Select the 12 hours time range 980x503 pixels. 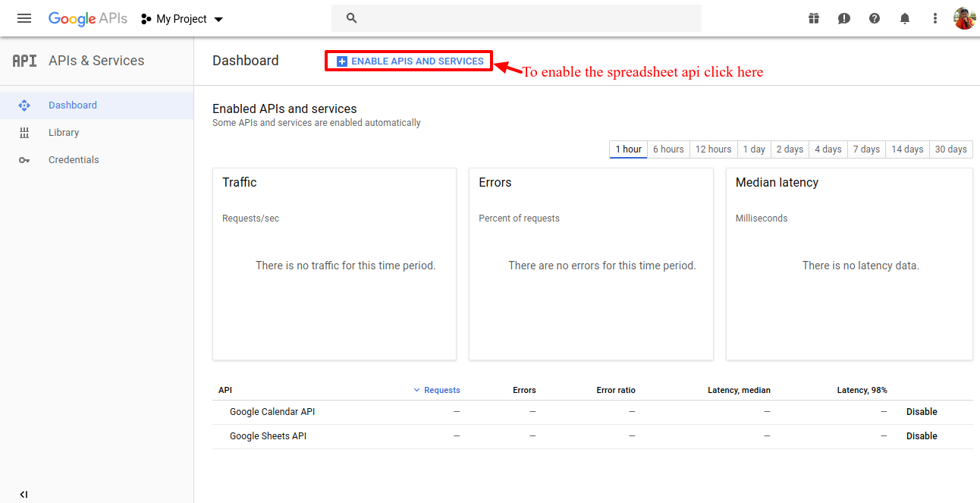[x=714, y=149]
